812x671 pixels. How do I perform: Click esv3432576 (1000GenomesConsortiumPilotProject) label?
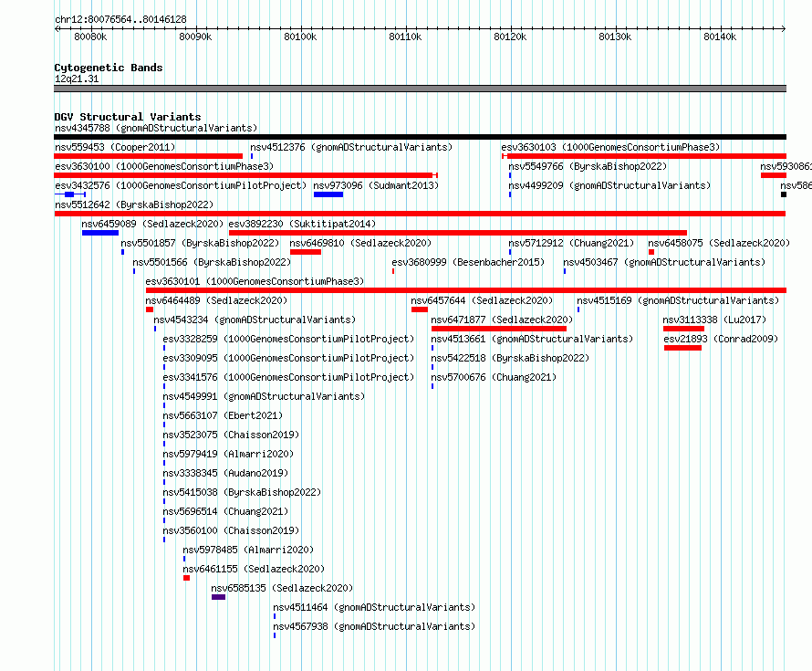click(181, 185)
